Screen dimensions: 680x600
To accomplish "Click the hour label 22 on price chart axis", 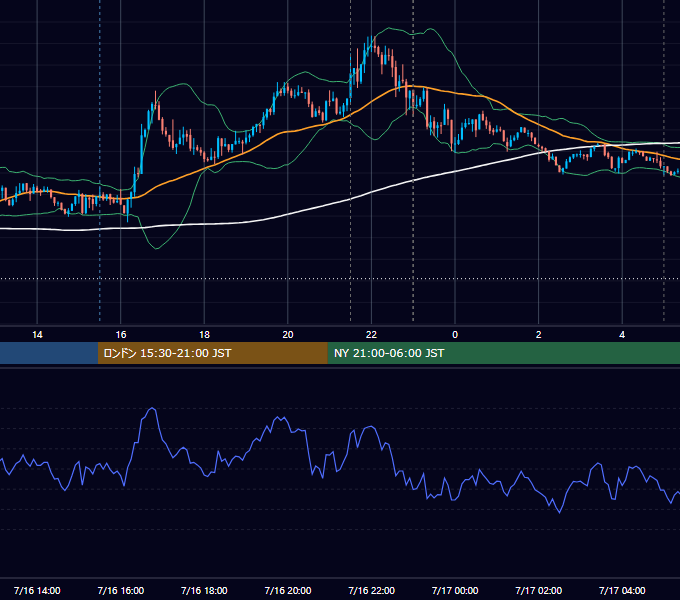I will click(371, 335).
